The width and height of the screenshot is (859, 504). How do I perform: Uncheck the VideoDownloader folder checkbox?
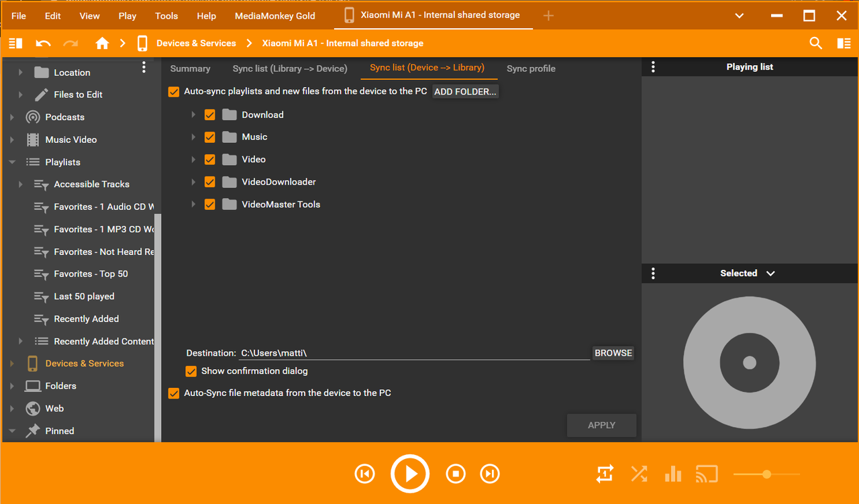(210, 182)
